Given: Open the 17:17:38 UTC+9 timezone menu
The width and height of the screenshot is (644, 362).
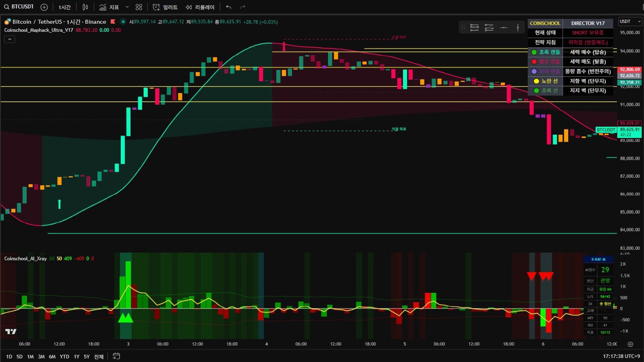Looking at the screenshot, I should 621,356.
